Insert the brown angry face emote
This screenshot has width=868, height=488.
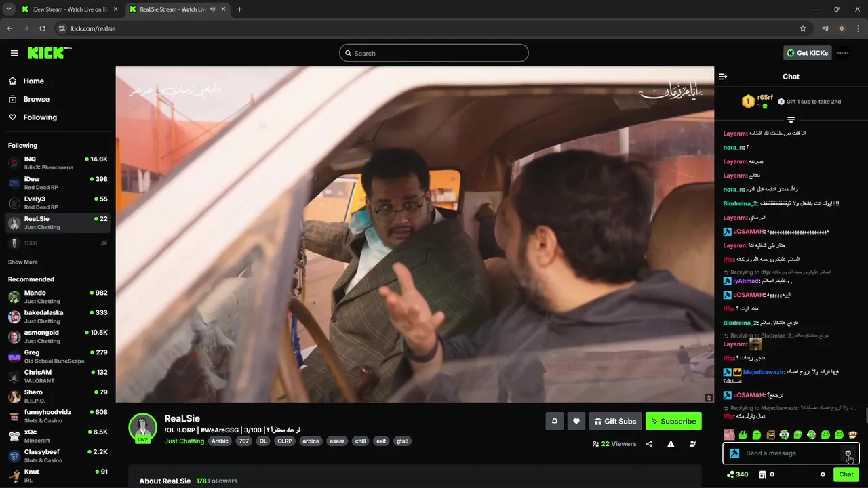click(770, 434)
